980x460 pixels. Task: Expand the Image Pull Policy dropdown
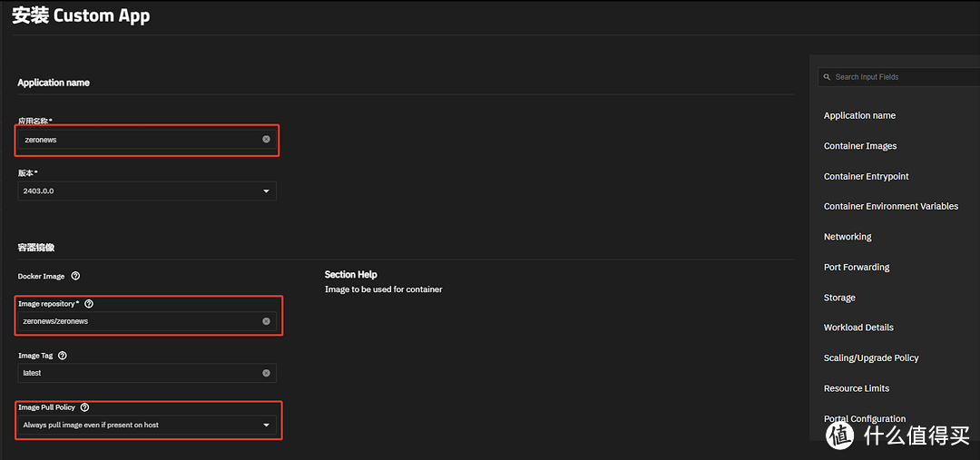(x=266, y=425)
